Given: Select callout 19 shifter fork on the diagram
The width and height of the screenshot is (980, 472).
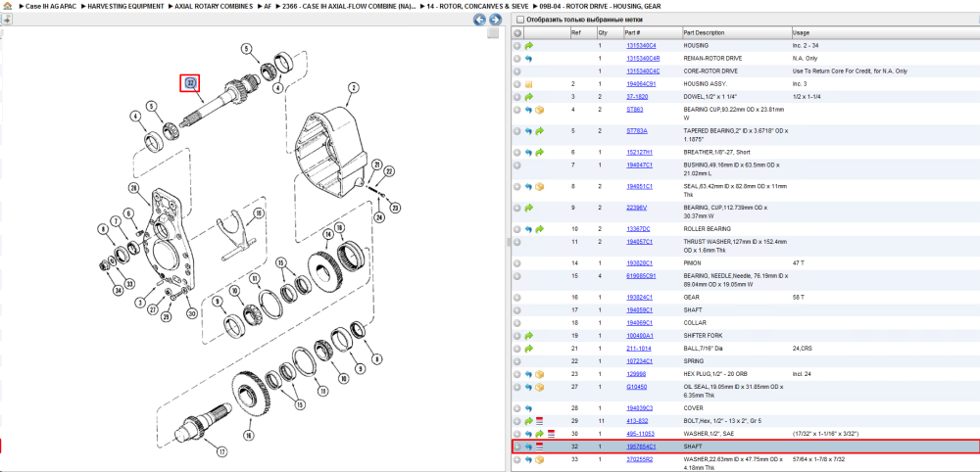Looking at the screenshot, I should pos(258,212).
